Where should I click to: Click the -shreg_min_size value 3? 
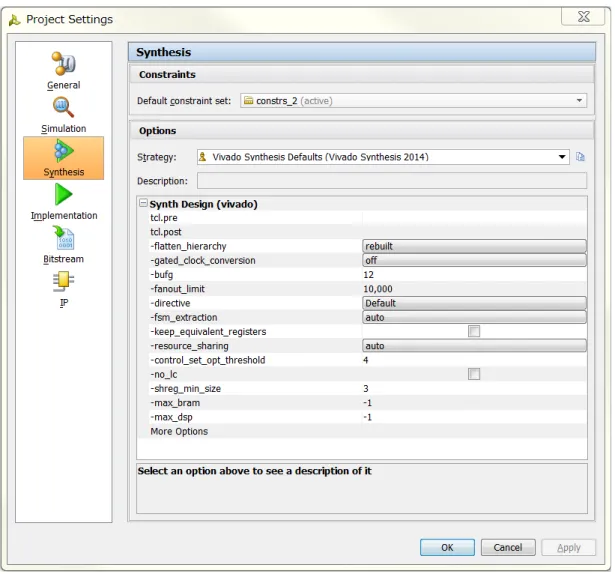[474, 388]
